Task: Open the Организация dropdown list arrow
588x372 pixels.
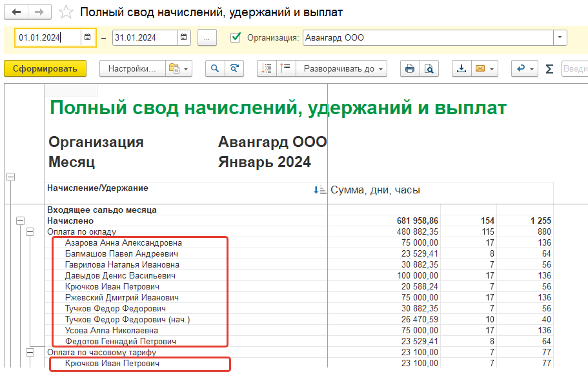Action: [560, 37]
